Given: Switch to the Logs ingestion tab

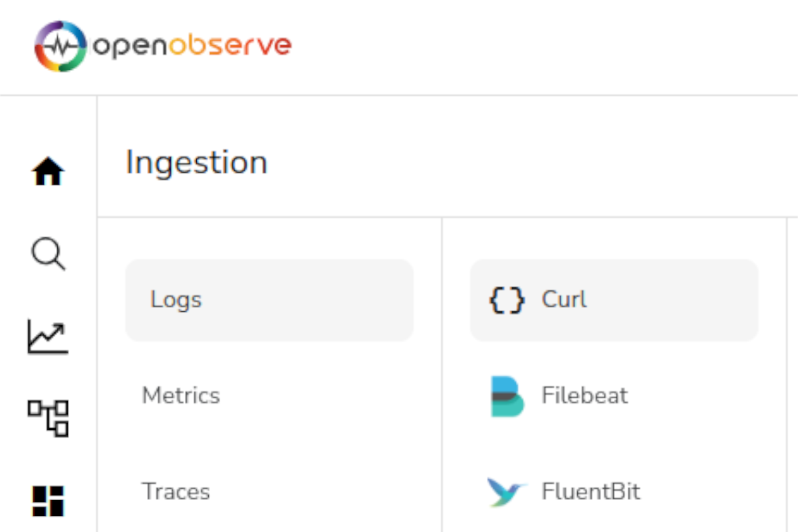Looking at the screenshot, I should (x=269, y=300).
